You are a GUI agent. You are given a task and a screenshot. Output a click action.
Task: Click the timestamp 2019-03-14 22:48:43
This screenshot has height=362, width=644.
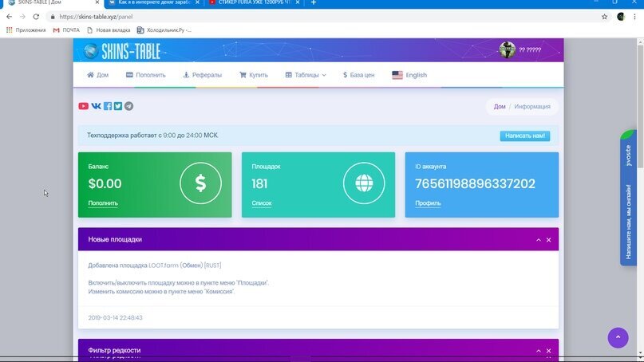(116, 317)
